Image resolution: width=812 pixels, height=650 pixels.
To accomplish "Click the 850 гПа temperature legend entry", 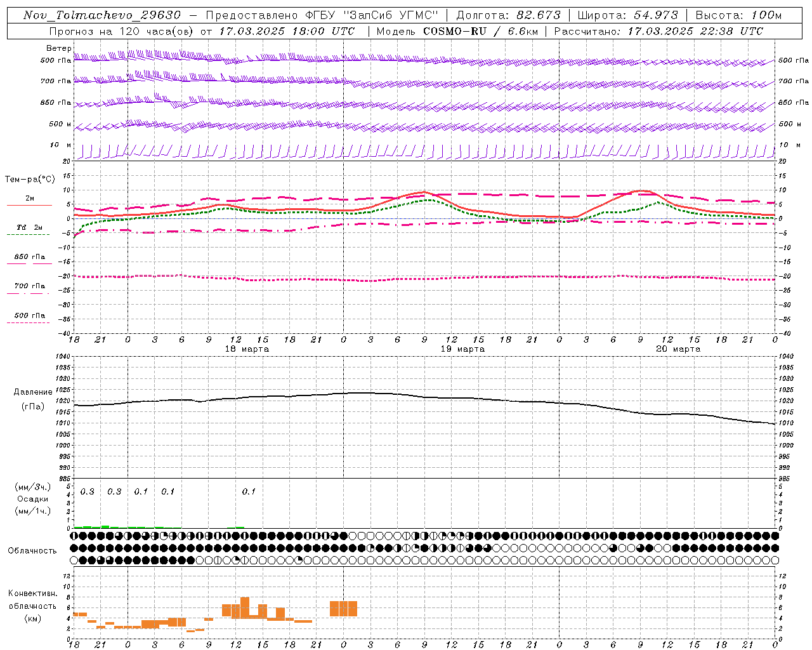I will click(30, 257).
